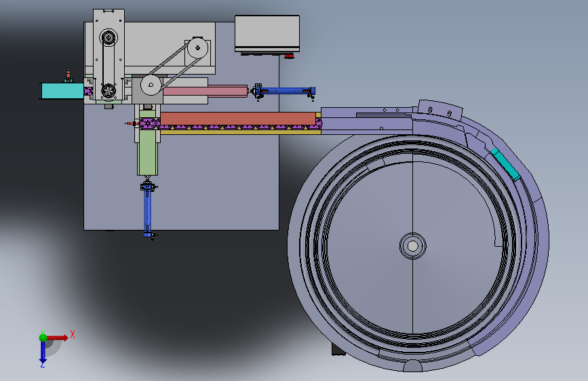Select the long red bar on the track
Image resolution: width=588 pixels, height=381 pixels.
(238, 119)
